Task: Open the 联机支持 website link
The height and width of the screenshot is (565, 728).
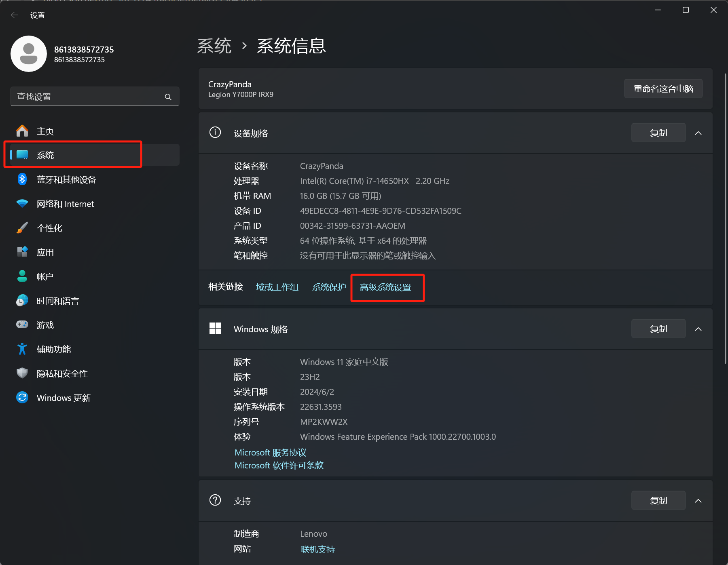Action: click(318, 549)
